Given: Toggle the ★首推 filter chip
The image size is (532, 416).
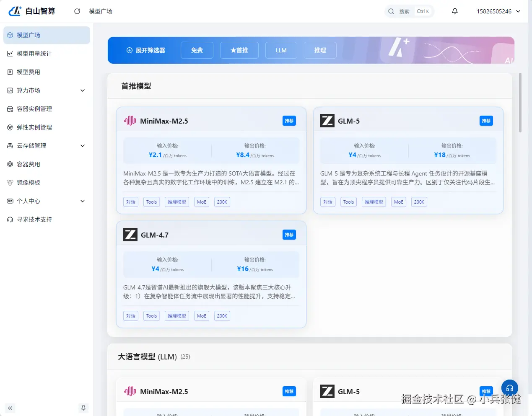Looking at the screenshot, I should (239, 50).
